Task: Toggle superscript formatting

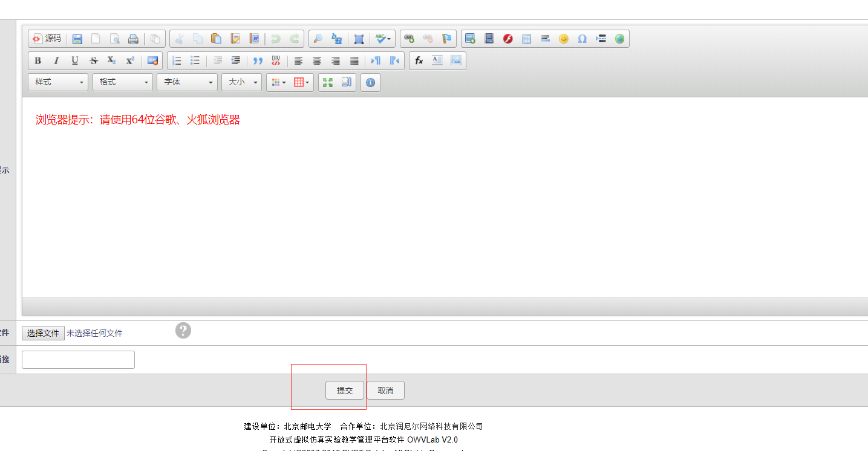Action: pyautogui.click(x=130, y=60)
